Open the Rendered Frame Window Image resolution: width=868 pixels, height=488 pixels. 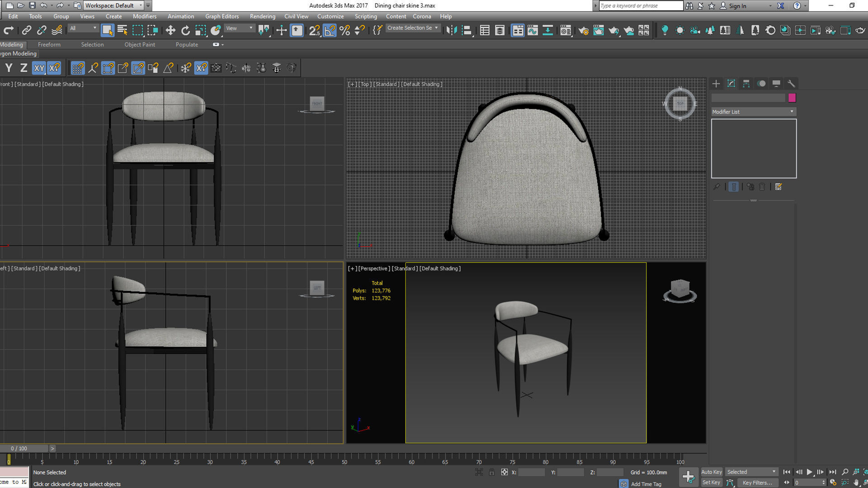point(599,30)
